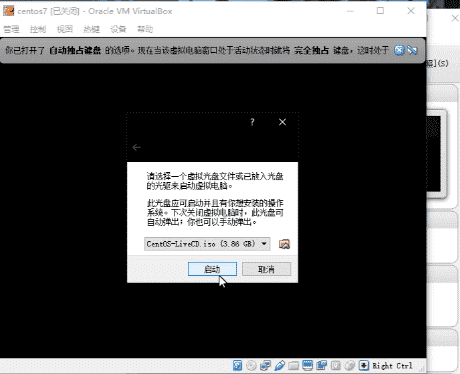Close the centos7 VirtualBox window
The image size is (460, 374).
click(x=411, y=11)
